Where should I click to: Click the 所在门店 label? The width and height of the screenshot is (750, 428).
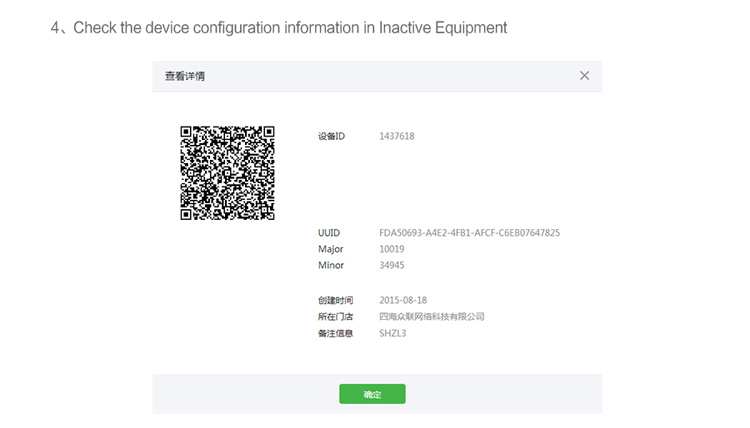(x=335, y=317)
